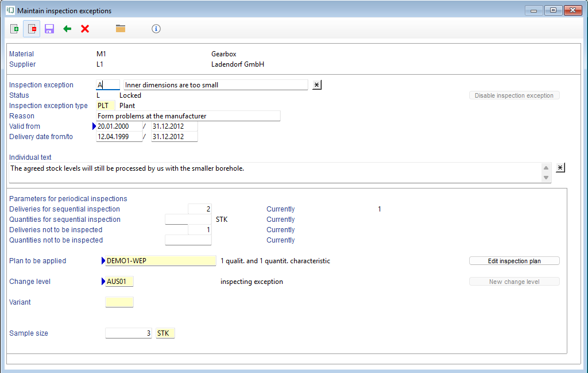
Task: Open the folder icon in the toolbar
Action: 121,29
